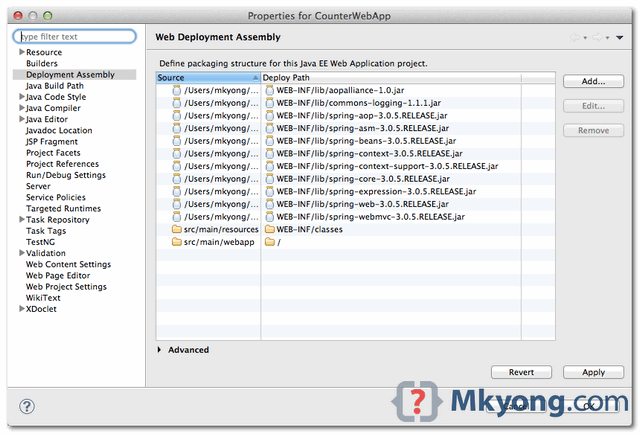Open Service Policies page
Viewport: 640px width, 434px height.
click(x=56, y=197)
